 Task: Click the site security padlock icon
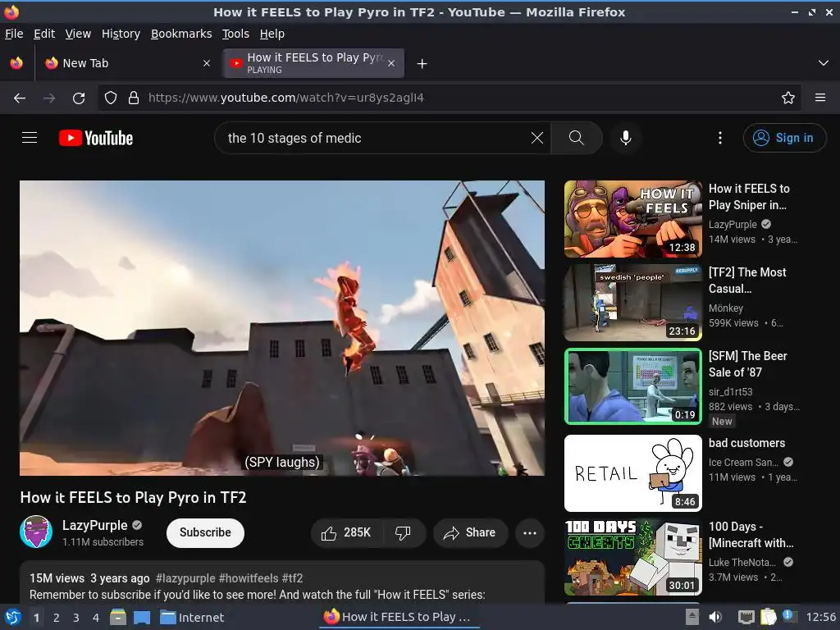(134, 98)
